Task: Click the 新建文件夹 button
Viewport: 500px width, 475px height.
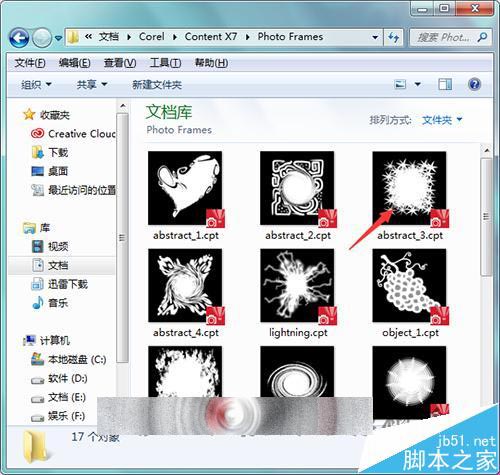Action: (157, 85)
